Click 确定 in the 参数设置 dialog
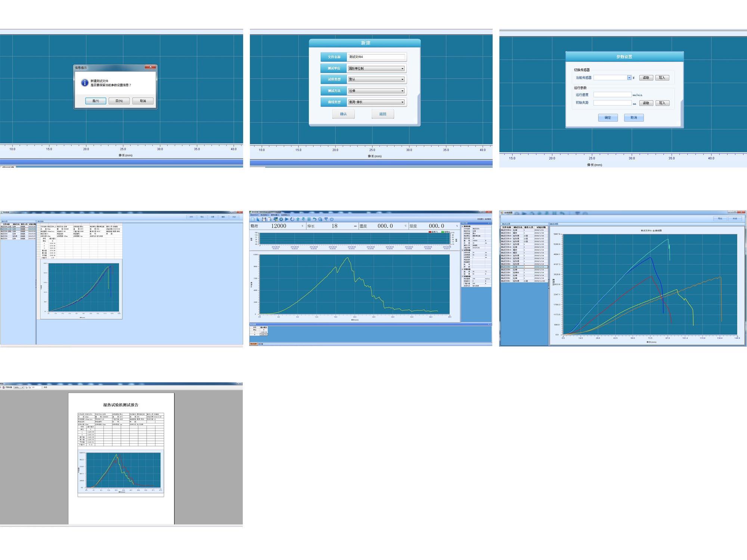Viewport: 747px width, 560px height. click(608, 118)
